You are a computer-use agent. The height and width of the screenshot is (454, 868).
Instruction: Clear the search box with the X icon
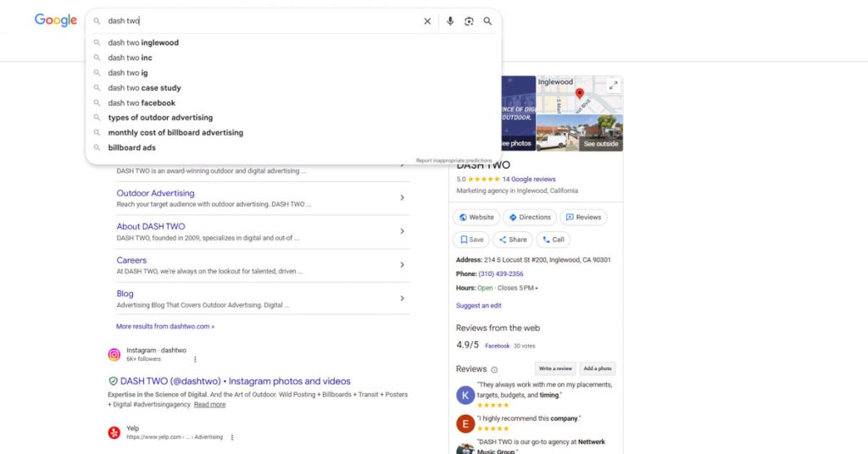click(x=427, y=21)
